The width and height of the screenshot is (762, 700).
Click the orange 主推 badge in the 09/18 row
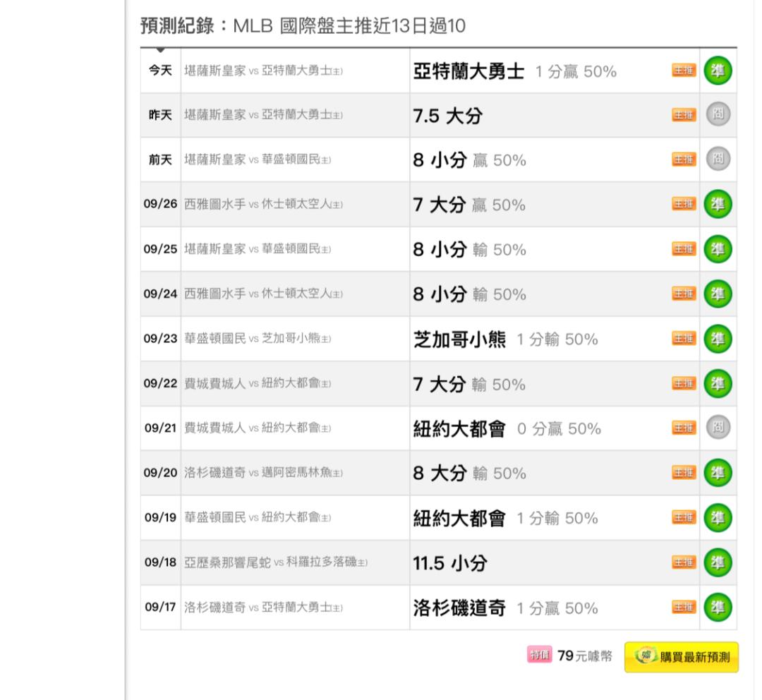(x=684, y=562)
